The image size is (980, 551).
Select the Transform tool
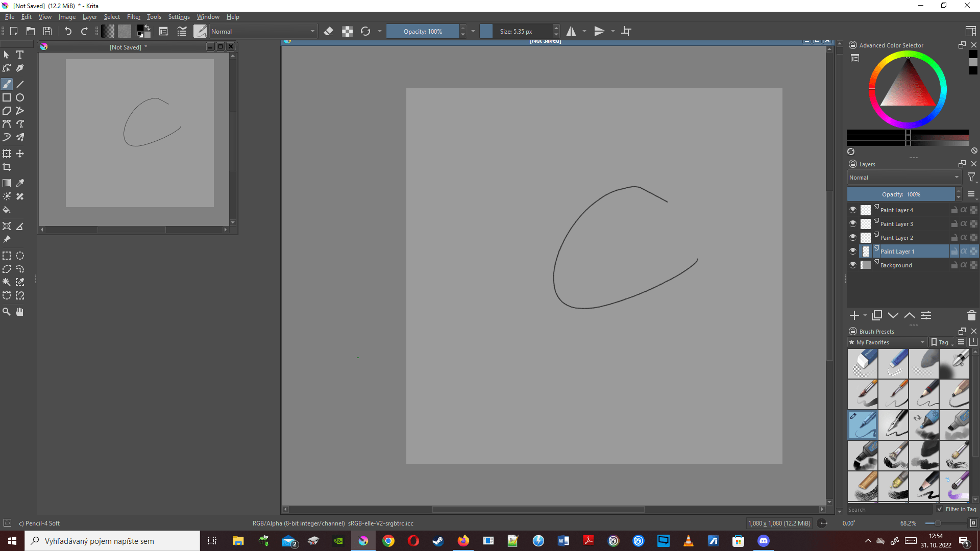7,154
